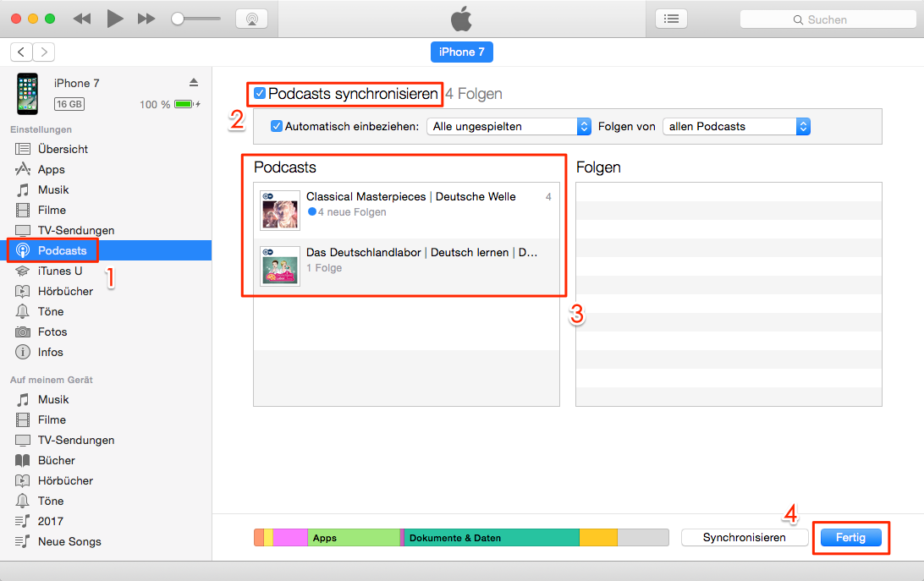The image size is (924, 581).
Task: Click the Suchen search field
Action: [x=828, y=19]
